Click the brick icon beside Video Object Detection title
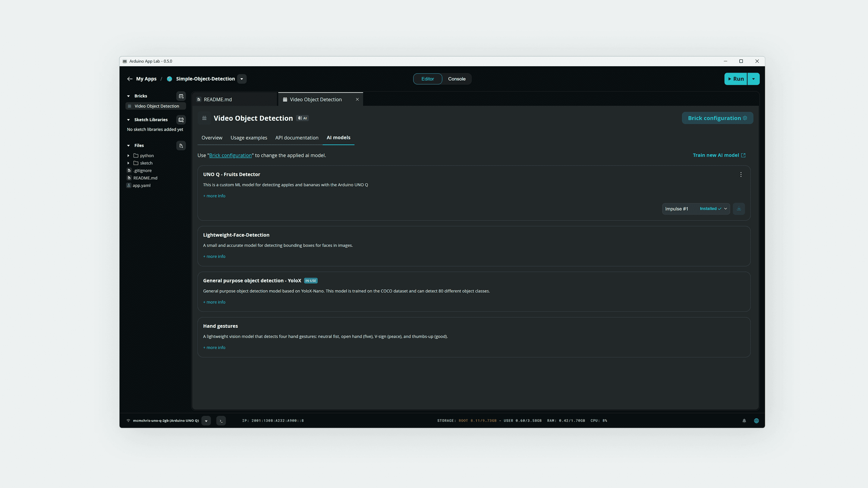Image resolution: width=868 pixels, height=488 pixels. tap(204, 118)
